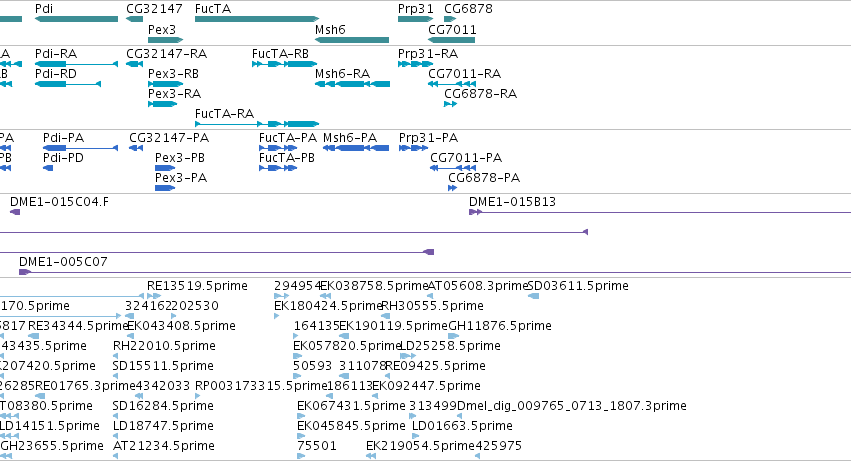This screenshot has width=851, height=461.
Task: Select the SD16284.5prime EST label
Action: (x=163, y=406)
